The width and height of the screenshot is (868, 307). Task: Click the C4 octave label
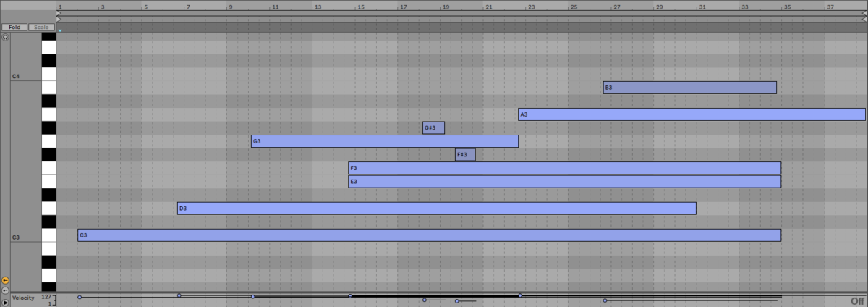[x=16, y=76]
